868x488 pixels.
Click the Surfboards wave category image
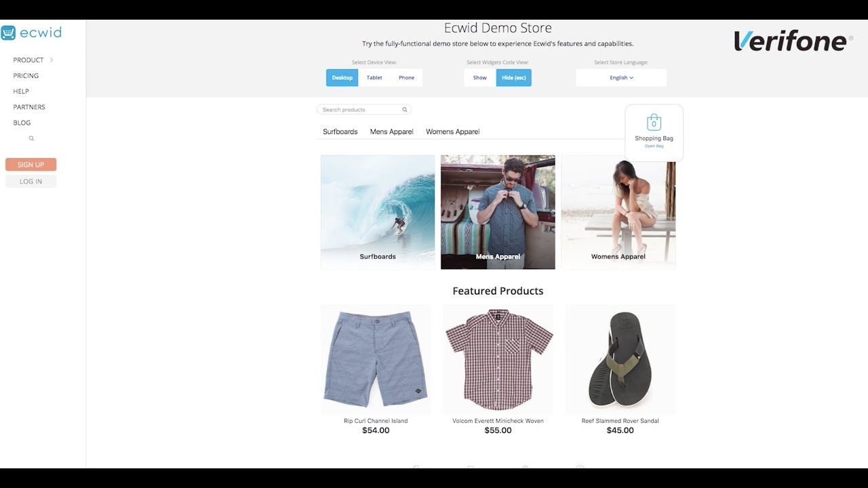(x=378, y=212)
